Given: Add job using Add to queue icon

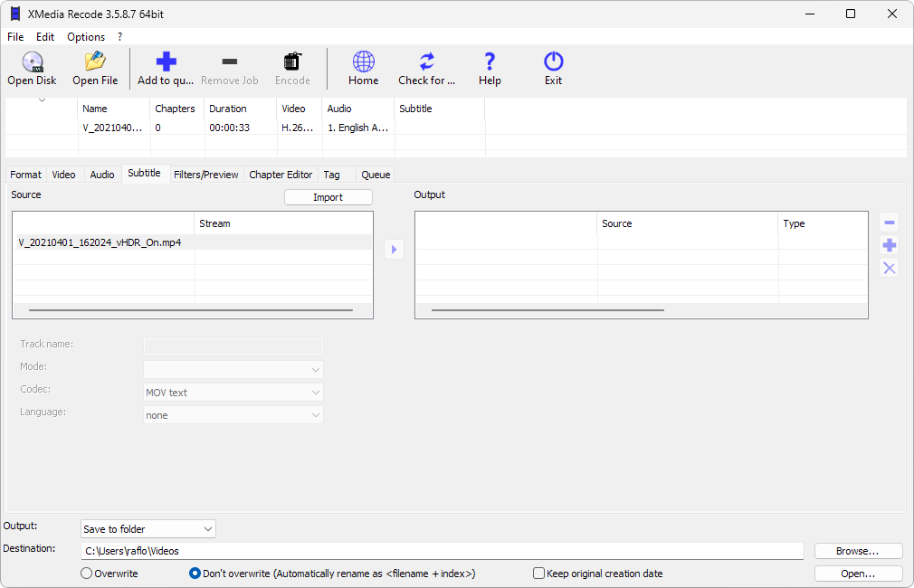Looking at the screenshot, I should click(166, 62).
